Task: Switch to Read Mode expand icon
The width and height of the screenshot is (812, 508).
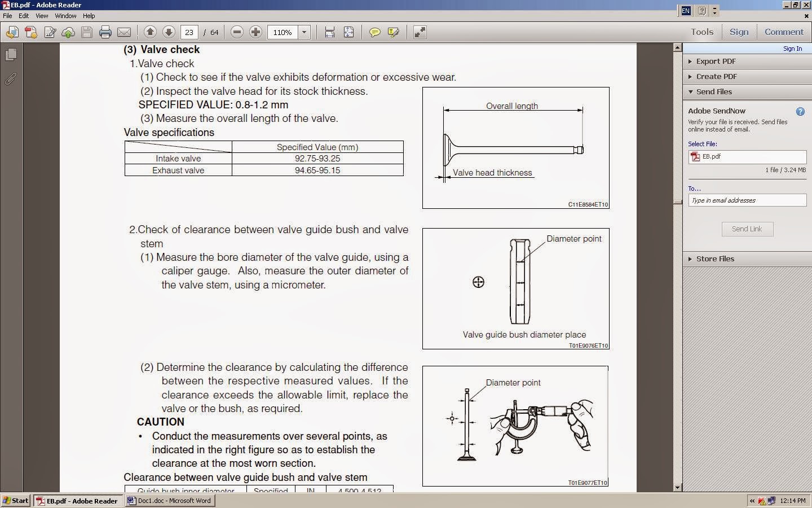Action: (x=420, y=32)
